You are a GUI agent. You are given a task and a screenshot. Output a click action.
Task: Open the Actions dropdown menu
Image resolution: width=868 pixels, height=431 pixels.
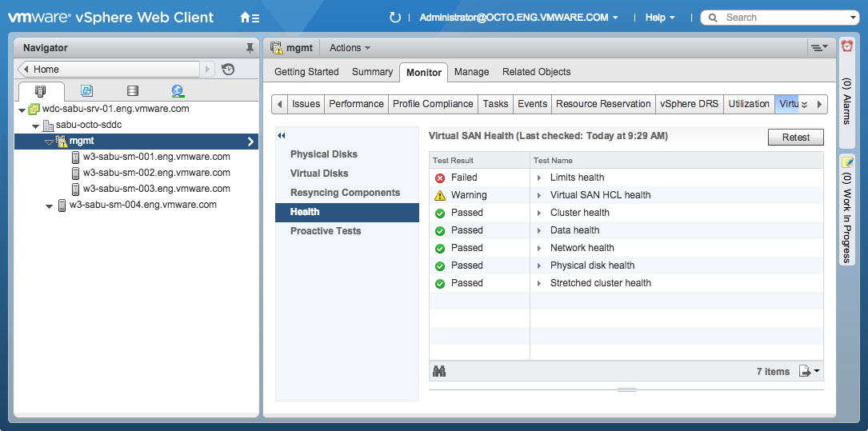pyautogui.click(x=350, y=48)
